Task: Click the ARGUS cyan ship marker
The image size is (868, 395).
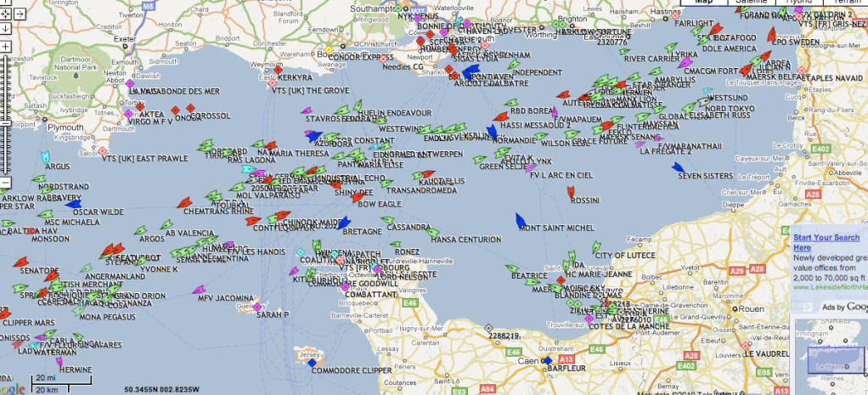Action: (46, 159)
